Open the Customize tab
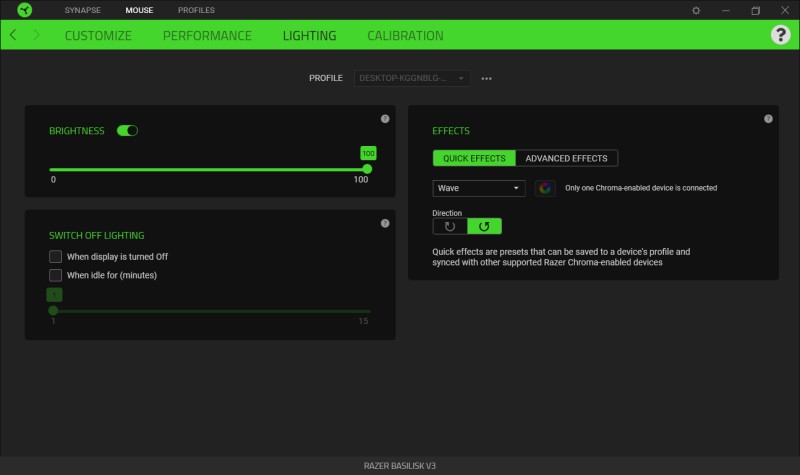 tap(98, 35)
